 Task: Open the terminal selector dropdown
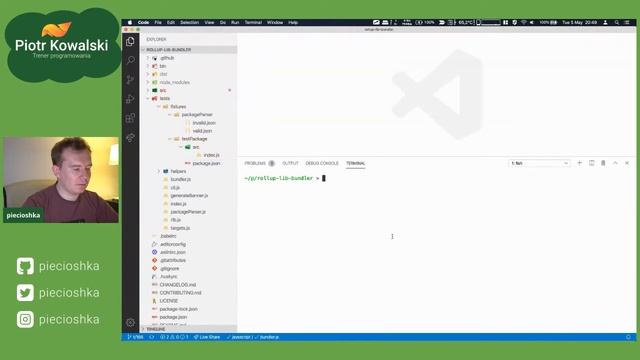point(539,163)
